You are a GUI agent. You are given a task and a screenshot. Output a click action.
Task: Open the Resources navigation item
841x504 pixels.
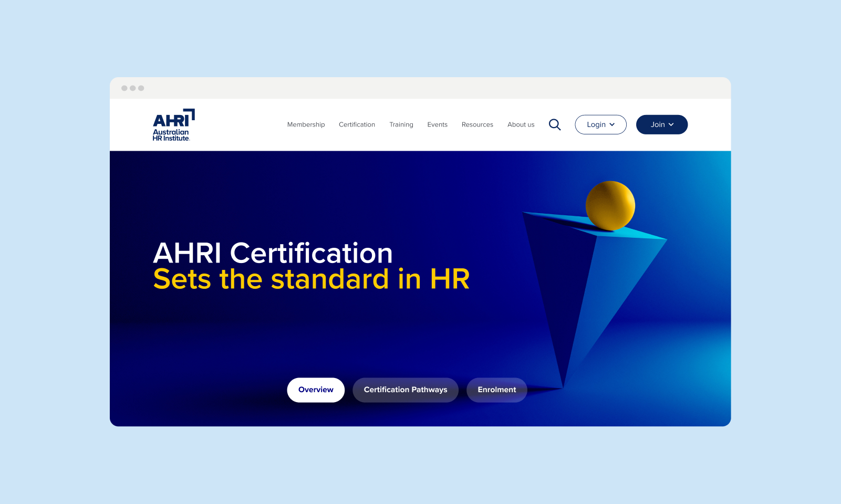point(477,124)
